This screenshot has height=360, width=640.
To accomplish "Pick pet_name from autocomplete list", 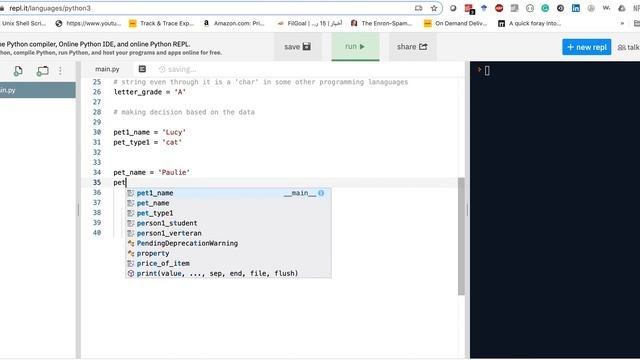I will tap(228, 203).
